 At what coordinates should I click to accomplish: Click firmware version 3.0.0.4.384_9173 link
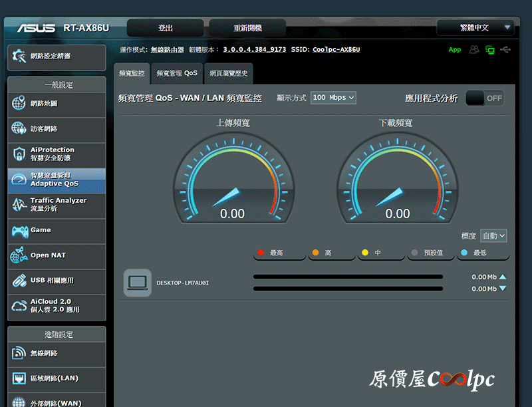(x=255, y=49)
